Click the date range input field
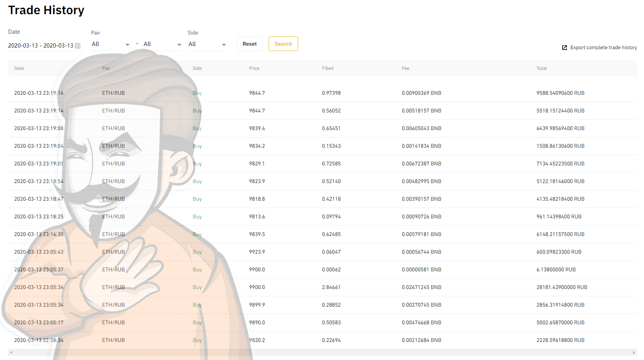644x360 pixels. pyautogui.click(x=40, y=46)
